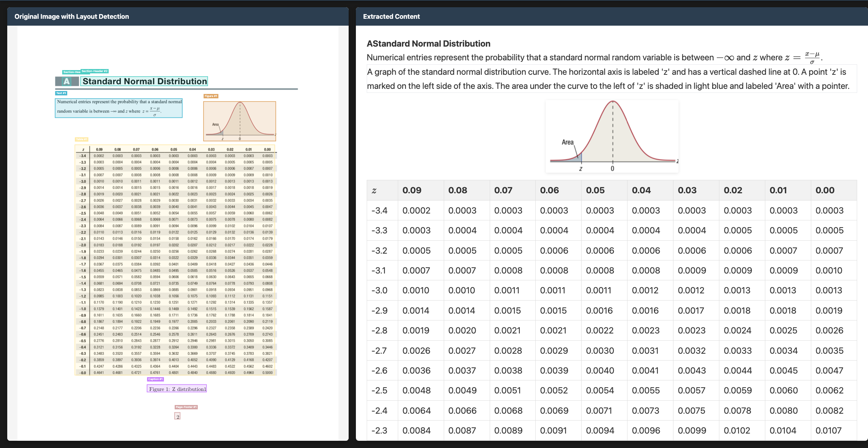Click the 'Extracted Content' panel title
This screenshot has height=448, width=868.
(391, 17)
